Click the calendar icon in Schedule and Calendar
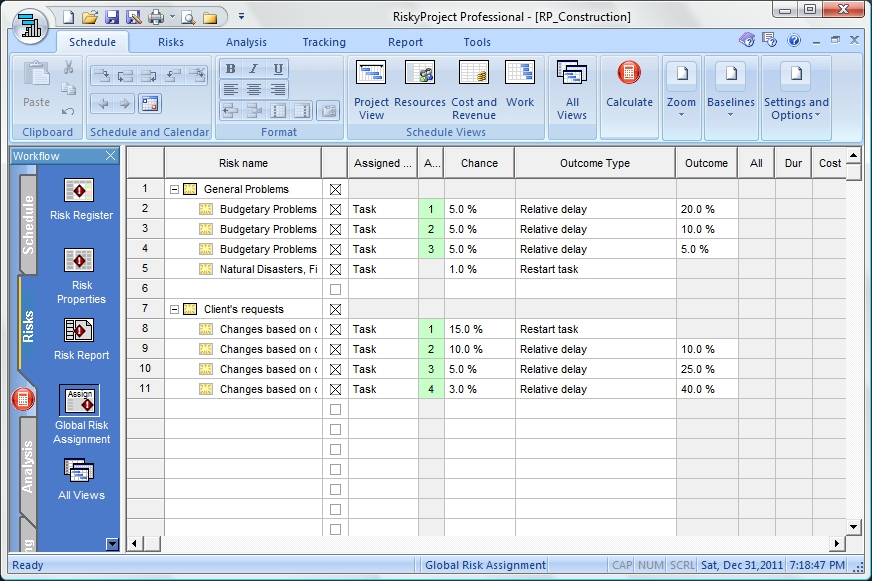 coord(150,103)
